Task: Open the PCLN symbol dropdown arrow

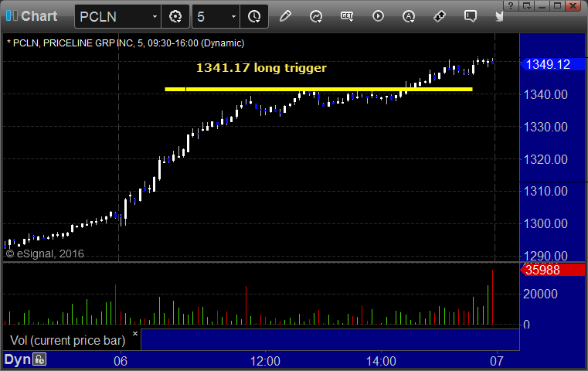Action: [x=155, y=16]
